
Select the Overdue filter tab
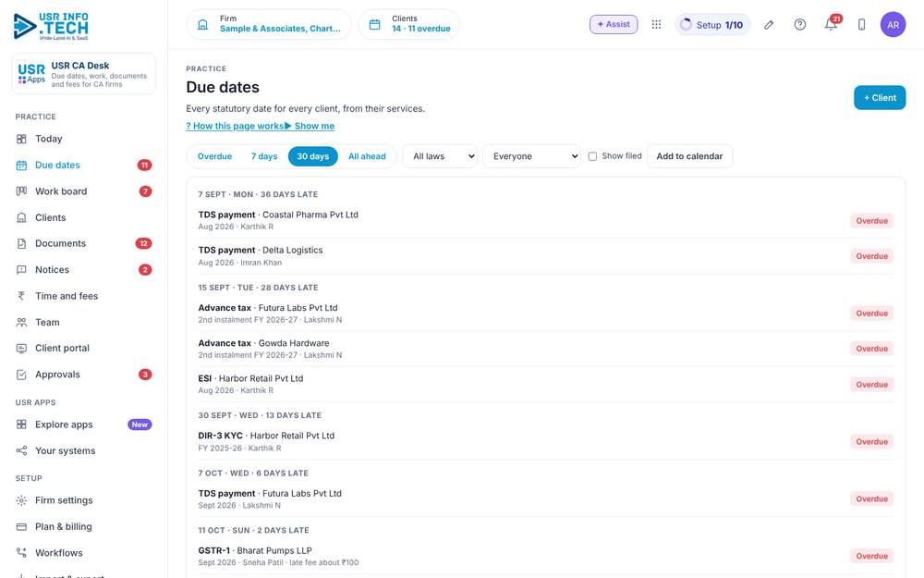point(214,156)
